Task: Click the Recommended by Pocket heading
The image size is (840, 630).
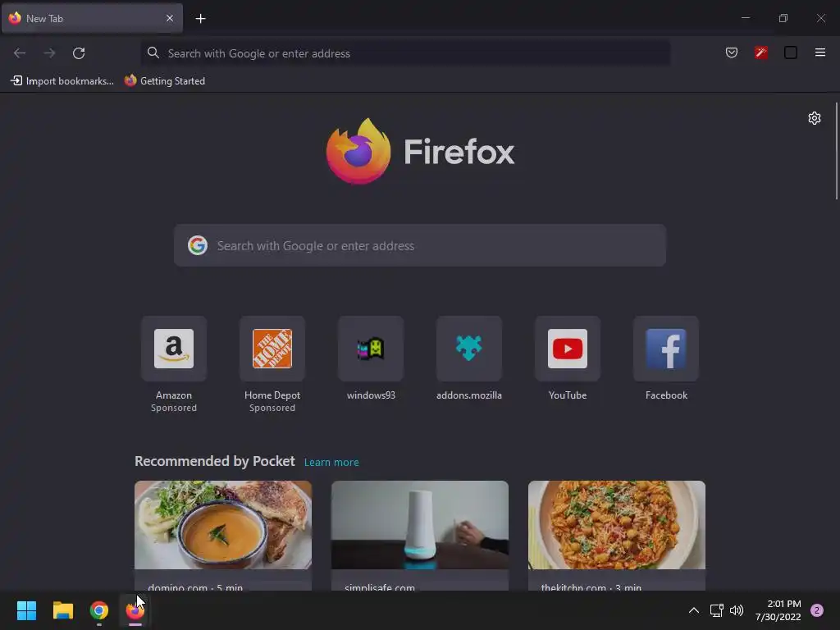Action: [x=215, y=461]
